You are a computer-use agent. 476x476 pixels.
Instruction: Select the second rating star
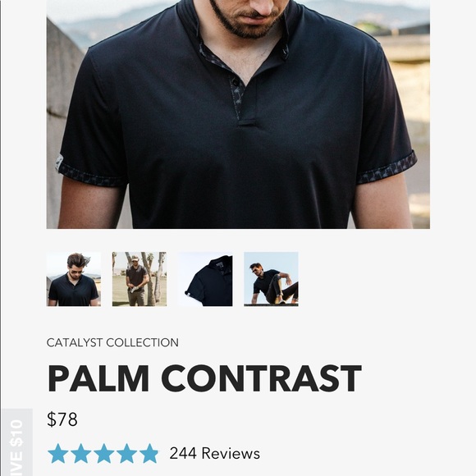80,453
